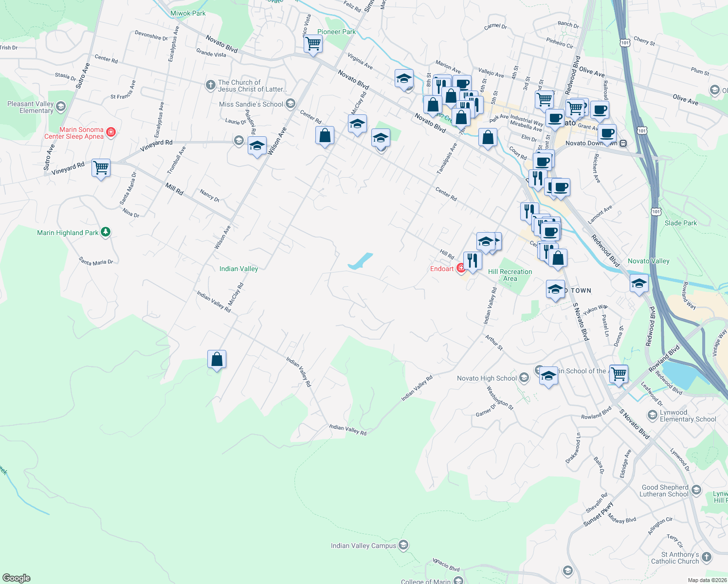Open the grocery cart marker near Vineyard Rd

101,168
